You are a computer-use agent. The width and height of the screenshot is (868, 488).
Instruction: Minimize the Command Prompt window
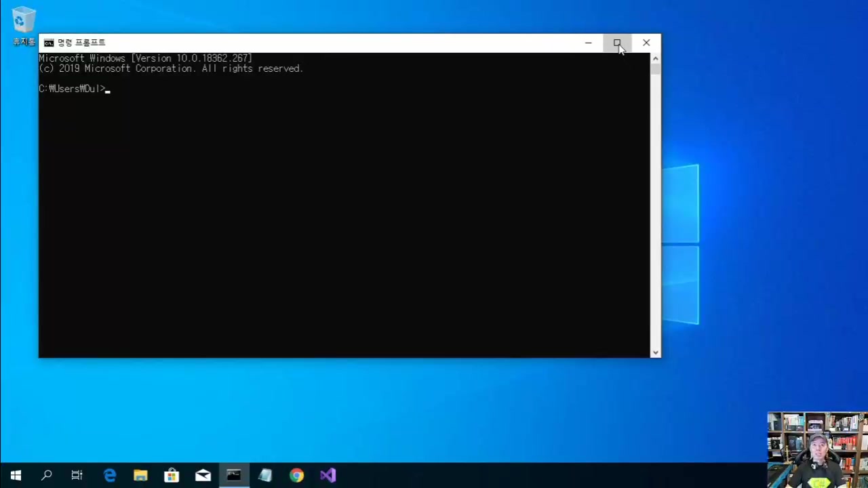(x=588, y=43)
